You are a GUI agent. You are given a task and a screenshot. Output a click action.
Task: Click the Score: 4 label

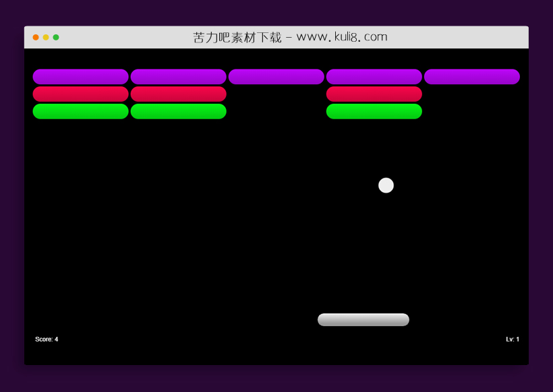pyautogui.click(x=47, y=339)
